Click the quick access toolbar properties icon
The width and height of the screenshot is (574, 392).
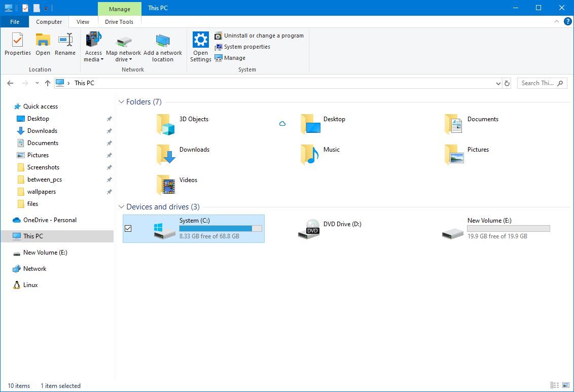tap(25, 8)
